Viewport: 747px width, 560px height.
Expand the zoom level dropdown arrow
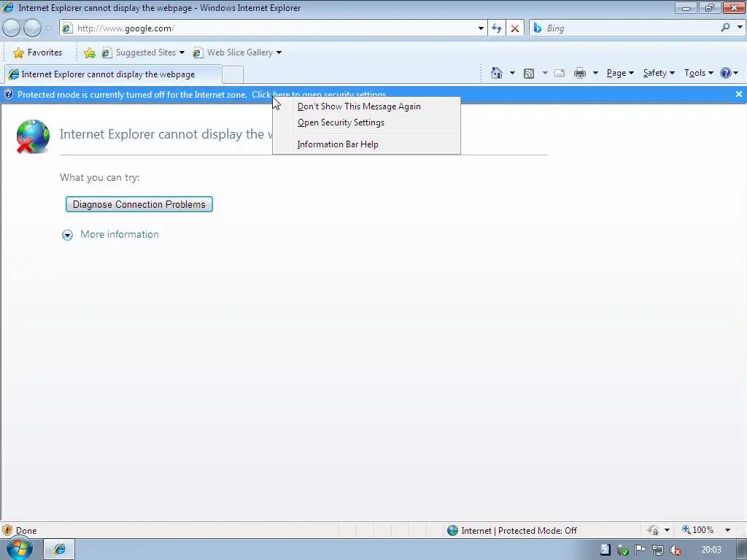pos(727,530)
